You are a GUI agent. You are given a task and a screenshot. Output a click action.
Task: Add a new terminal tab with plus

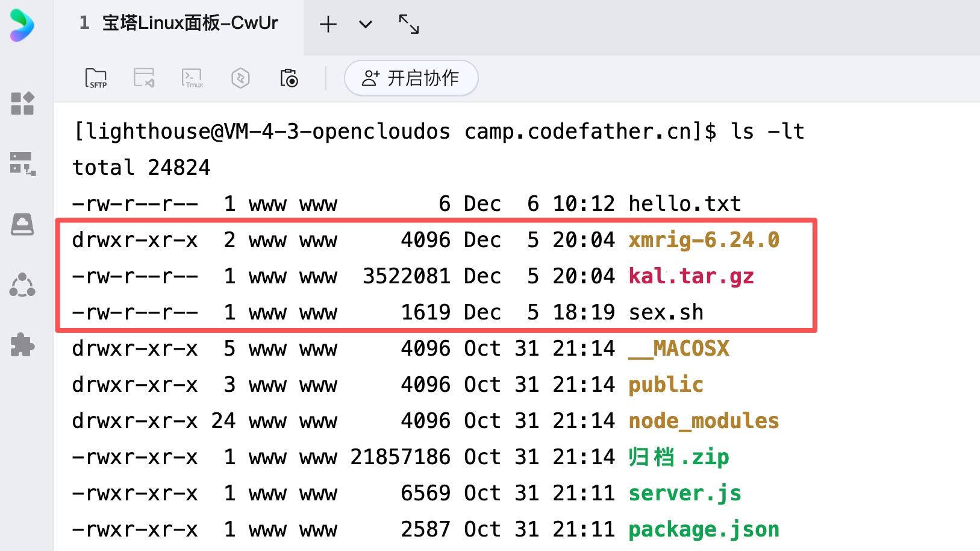tap(328, 25)
